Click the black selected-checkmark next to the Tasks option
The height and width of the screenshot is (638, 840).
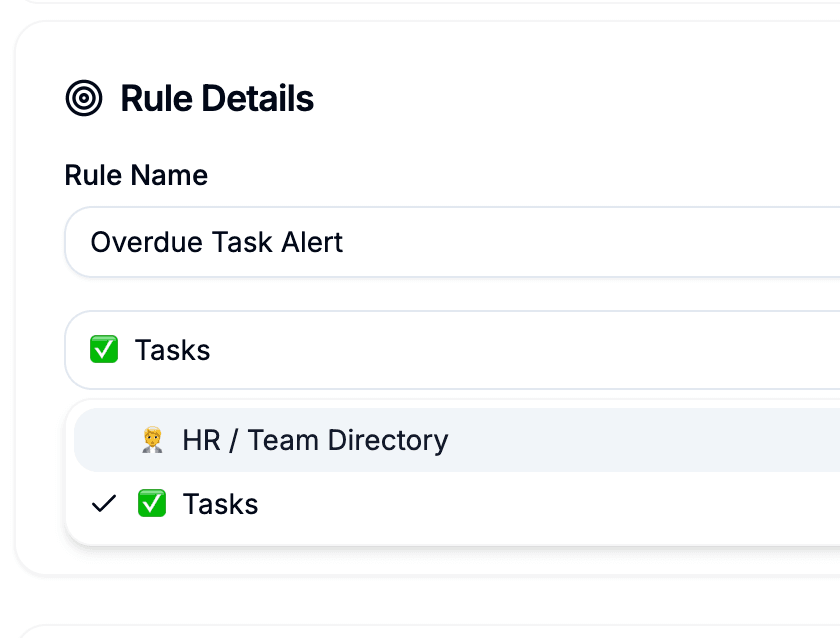[x=103, y=504]
